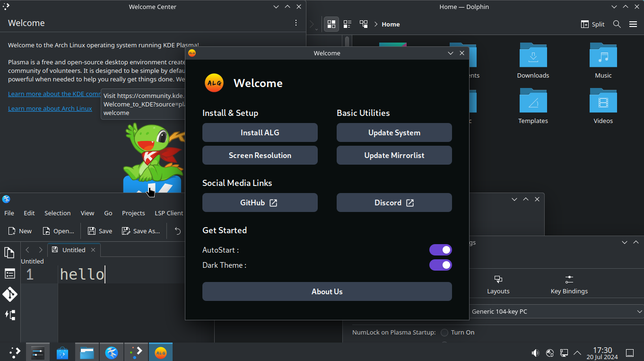This screenshot has height=361, width=644.
Task: Open the search in Dolphin
Action: (x=617, y=24)
